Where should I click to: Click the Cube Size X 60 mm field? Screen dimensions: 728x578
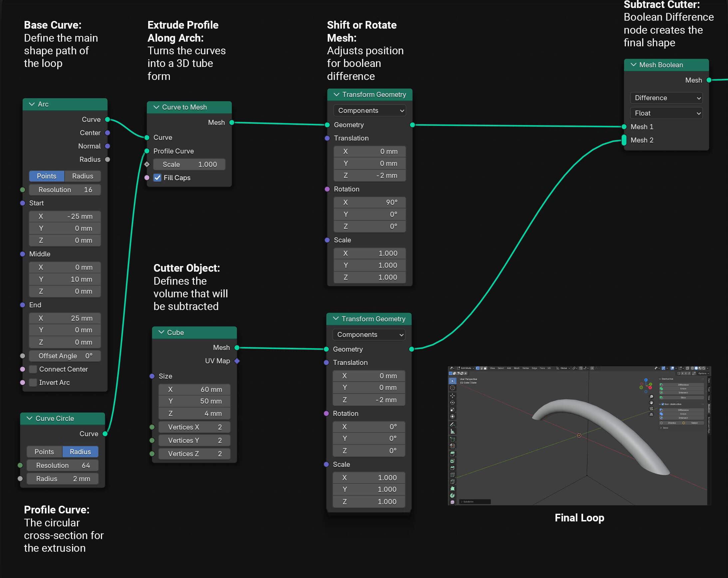point(194,389)
